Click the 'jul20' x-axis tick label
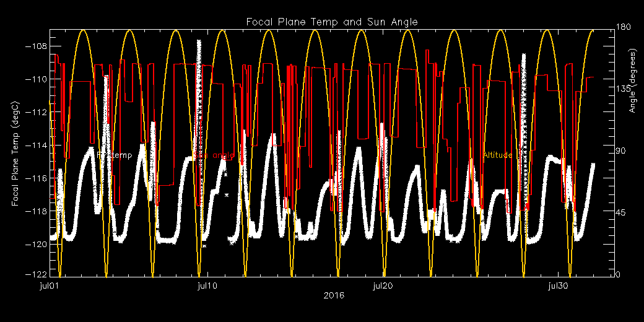The height and width of the screenshot is (322, 644). click(383, 286)
